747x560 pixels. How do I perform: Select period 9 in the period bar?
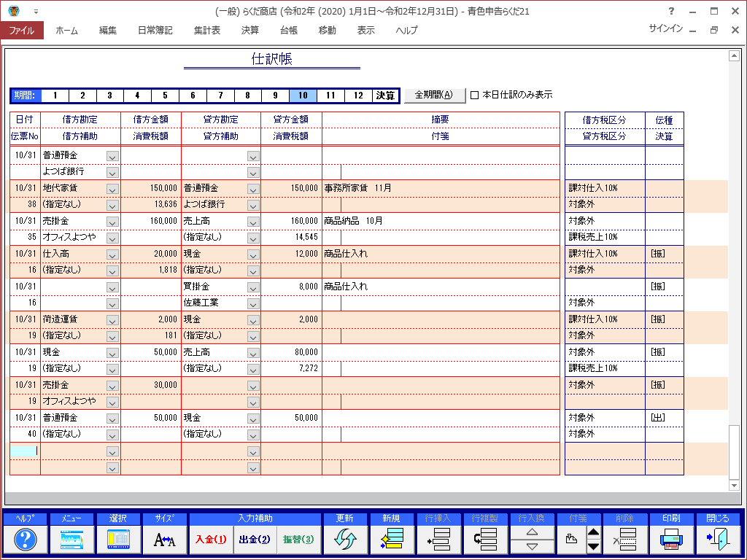(x=275, y=96)
